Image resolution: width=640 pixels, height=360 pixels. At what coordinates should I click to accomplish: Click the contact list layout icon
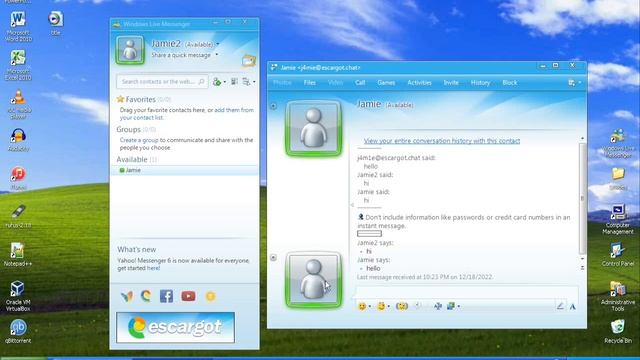click(234, 82)
